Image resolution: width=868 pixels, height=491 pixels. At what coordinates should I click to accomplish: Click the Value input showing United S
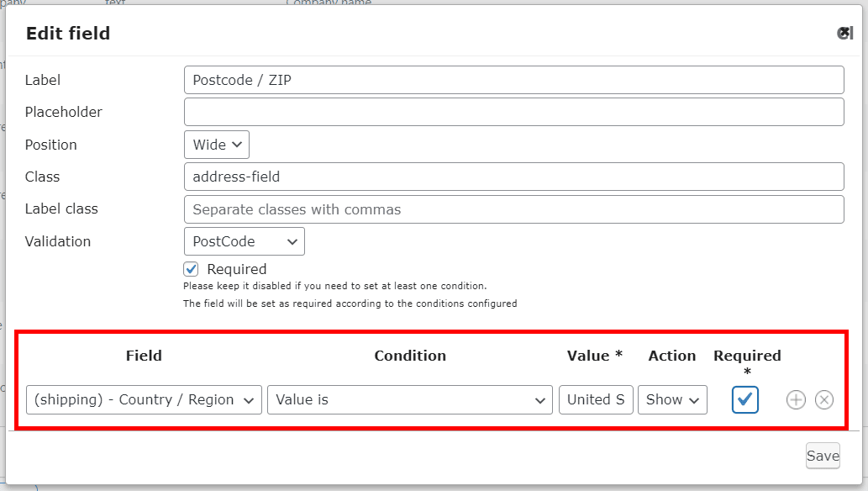596,400
